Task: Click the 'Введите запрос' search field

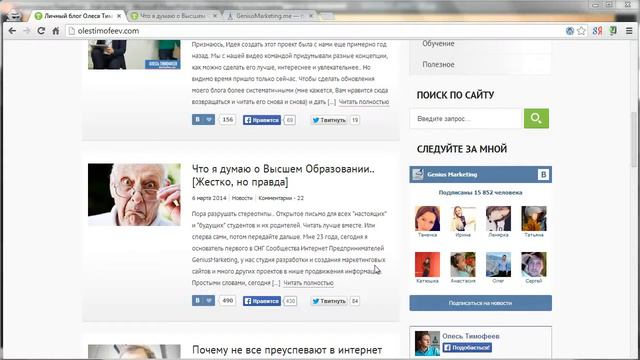Action: (x=466, y=119)
